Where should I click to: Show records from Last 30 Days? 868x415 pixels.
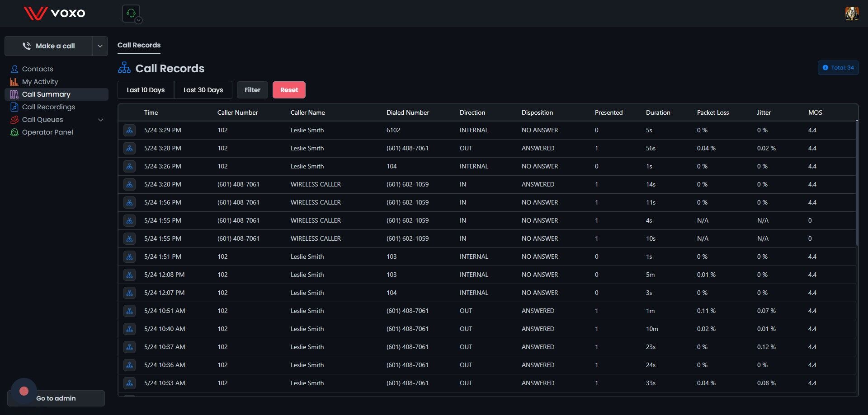click(203, 90)
